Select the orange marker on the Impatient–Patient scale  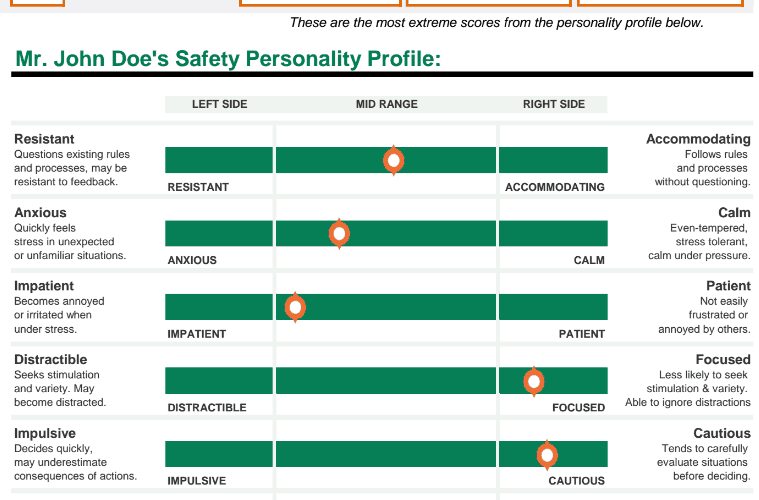click(295, 307)
